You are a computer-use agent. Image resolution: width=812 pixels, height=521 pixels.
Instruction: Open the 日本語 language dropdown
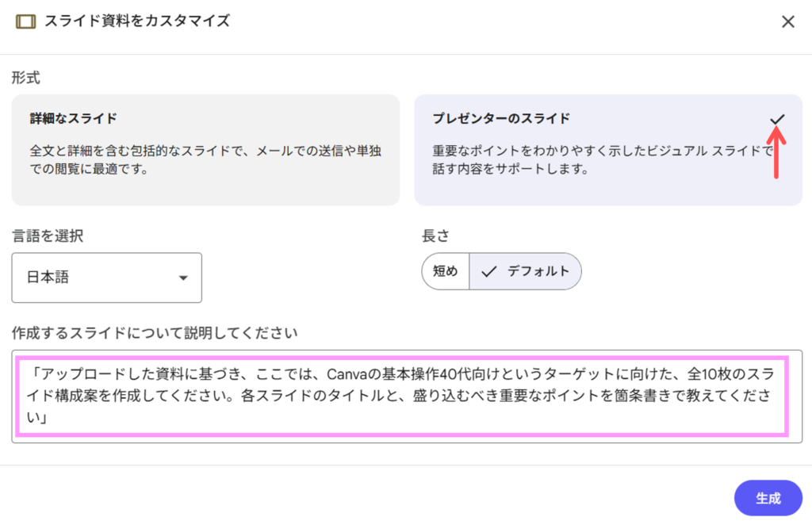point(106,278)
